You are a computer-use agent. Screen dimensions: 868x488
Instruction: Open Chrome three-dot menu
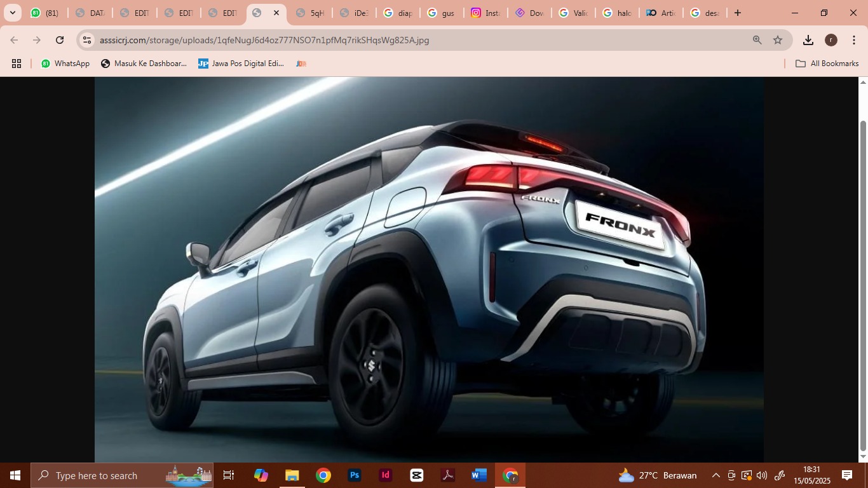[x=854, y=40]
